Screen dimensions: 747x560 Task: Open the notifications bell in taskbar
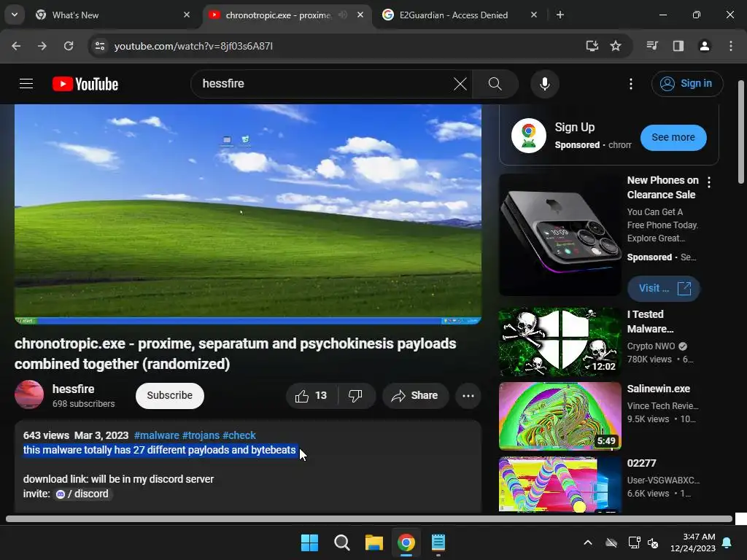coord(727,542)
